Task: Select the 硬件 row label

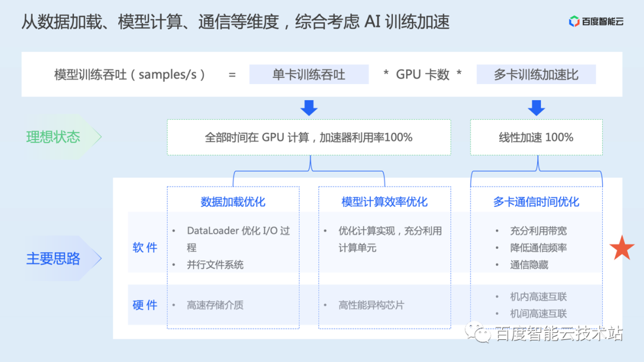Action: coord(145,305)
